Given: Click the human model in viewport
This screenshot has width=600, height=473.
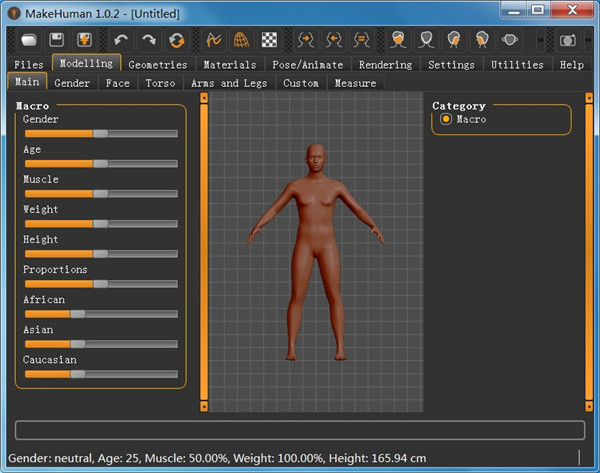Looking at the screenshot, I should pos(316,250).
